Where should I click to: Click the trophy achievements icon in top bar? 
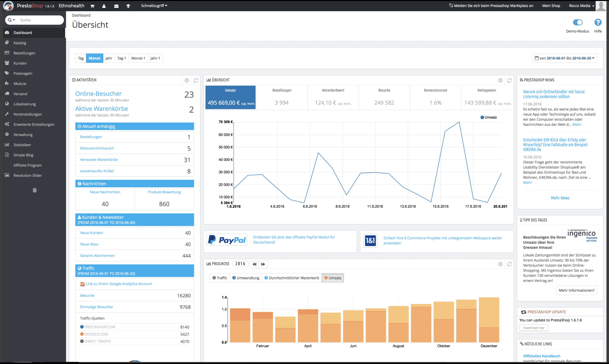128,6
